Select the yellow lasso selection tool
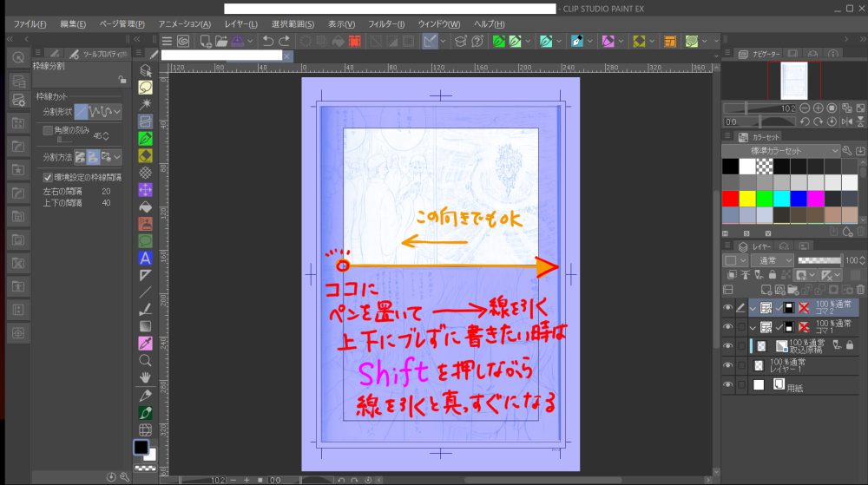868x485 pixels. point(146,87)
